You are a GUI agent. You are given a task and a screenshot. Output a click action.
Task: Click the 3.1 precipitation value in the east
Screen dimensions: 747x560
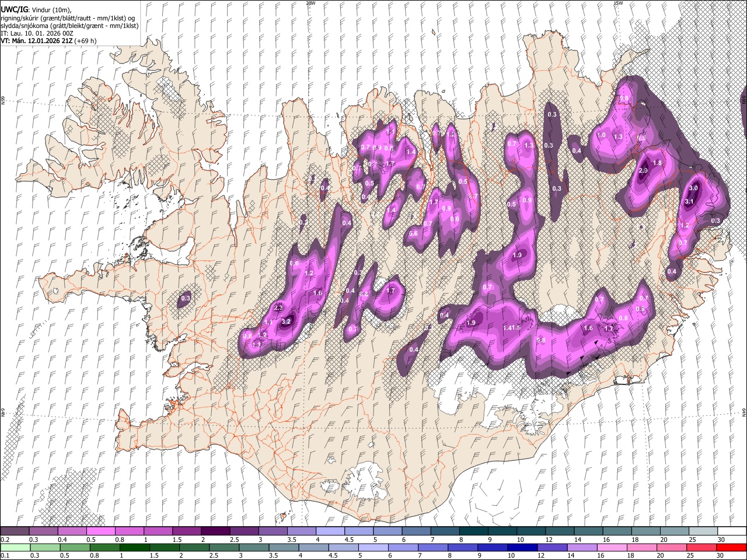[689, 202]
